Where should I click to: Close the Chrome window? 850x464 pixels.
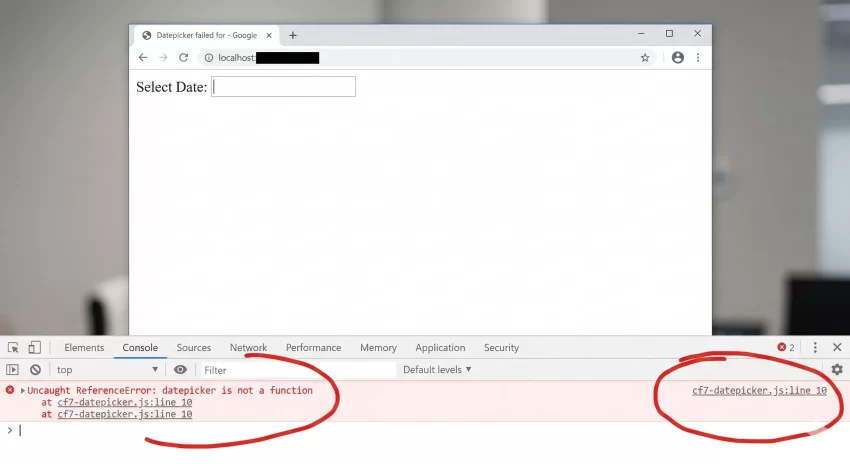pos(698,34)
